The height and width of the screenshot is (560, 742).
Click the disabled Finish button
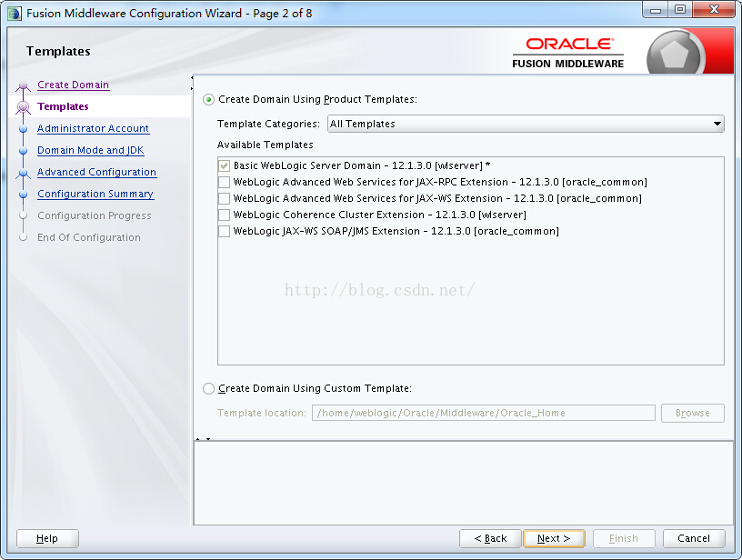(624, 538)
